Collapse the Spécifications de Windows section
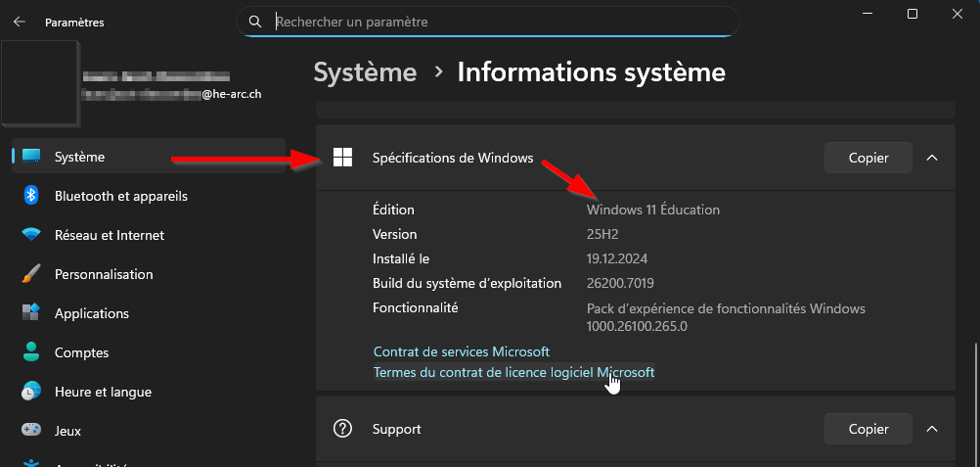This screenshot has height=467, width=980. click(x=931, y=158)
